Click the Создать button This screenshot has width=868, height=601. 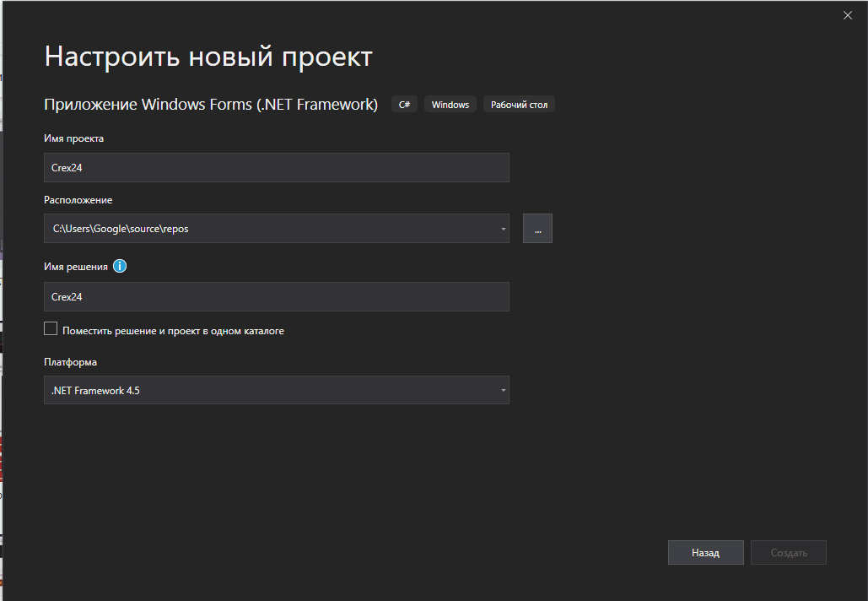[x=788, y=552]
